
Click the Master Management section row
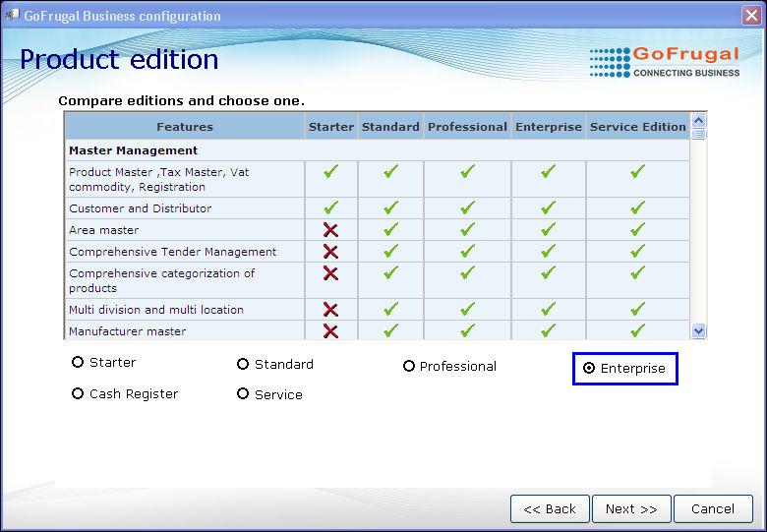point(378,150)
